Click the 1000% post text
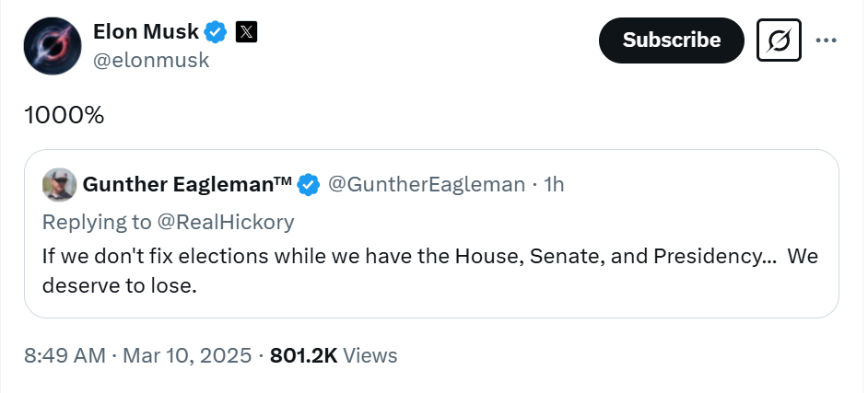The image size is (868, 393). click(65, 115)
